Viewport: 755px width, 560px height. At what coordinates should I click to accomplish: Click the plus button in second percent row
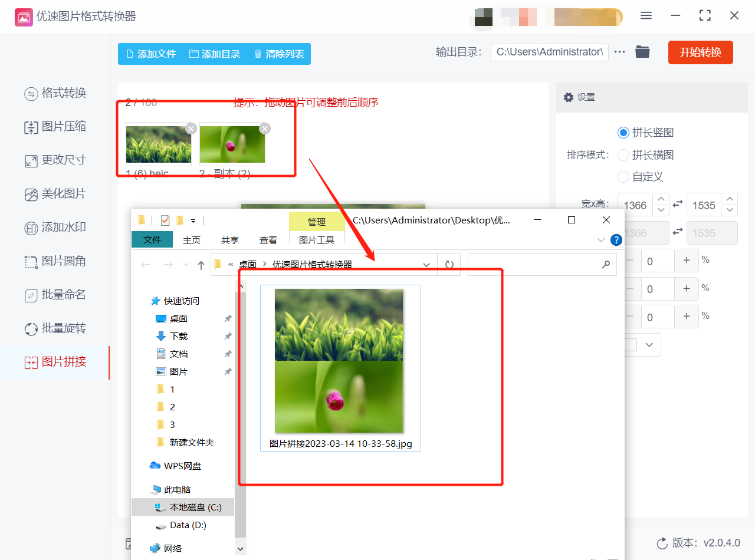pos(687,289)
